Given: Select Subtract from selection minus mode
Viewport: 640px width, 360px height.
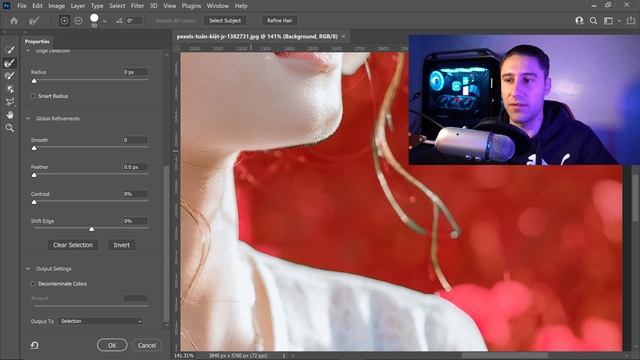Looking at the screenshot, I should click(x=78, y=20).
